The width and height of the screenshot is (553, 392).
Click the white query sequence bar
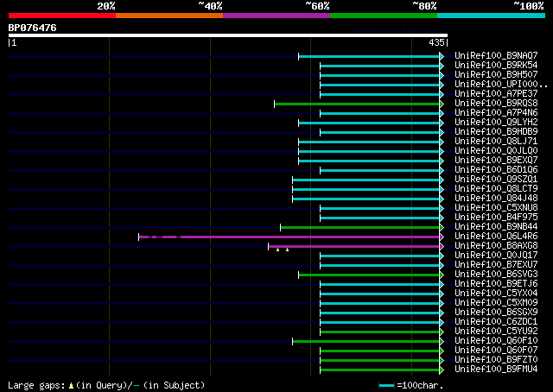click(x=228, y=35)
